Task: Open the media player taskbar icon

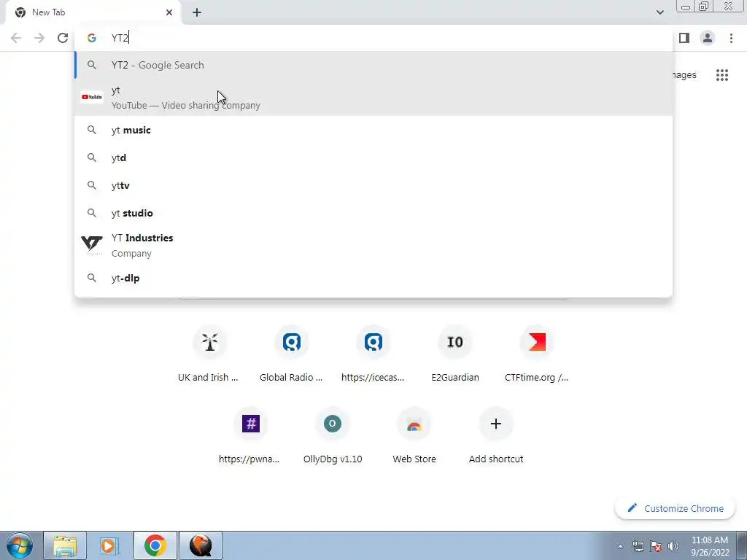Action: pos(108,545)
